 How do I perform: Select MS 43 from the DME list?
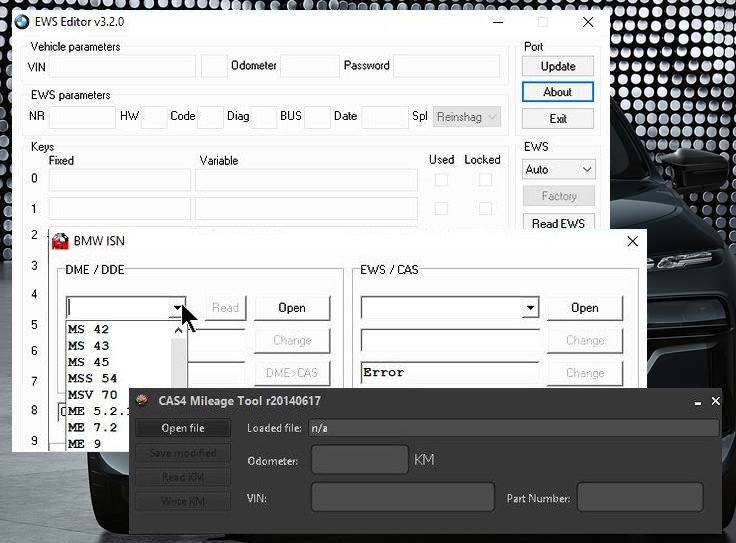coord(88,346)
